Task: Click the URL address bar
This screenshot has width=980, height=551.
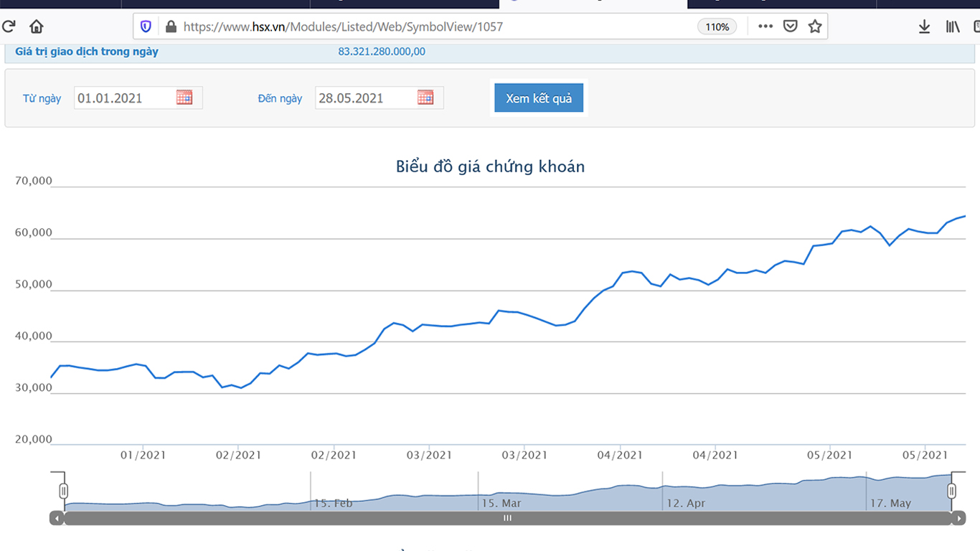Action: coord(430,27)
